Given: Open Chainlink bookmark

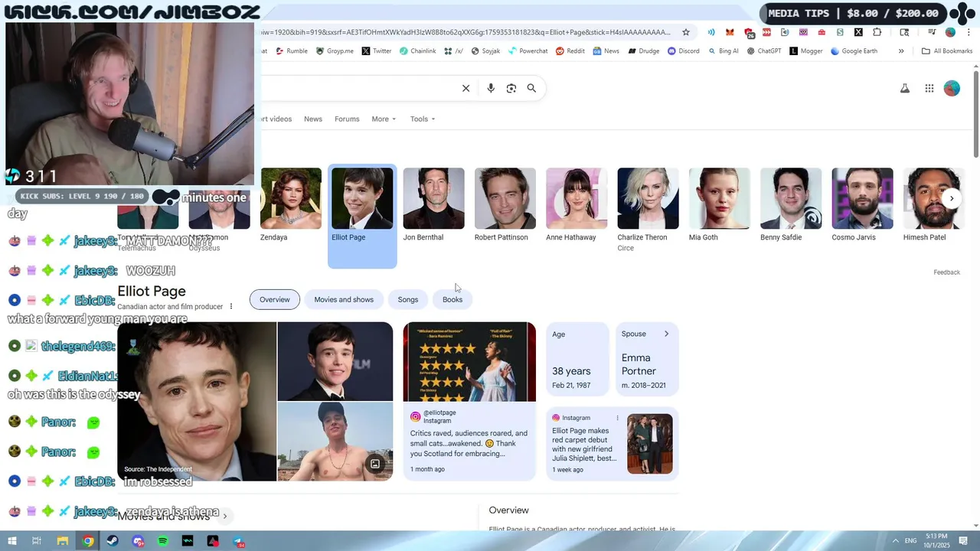Looking at the screenshot, I should pos(417,51).
